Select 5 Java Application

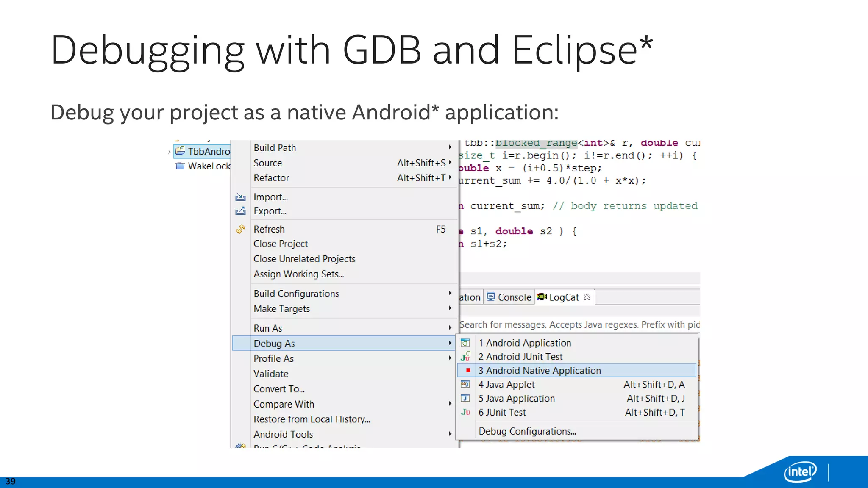tap(577, 398)
